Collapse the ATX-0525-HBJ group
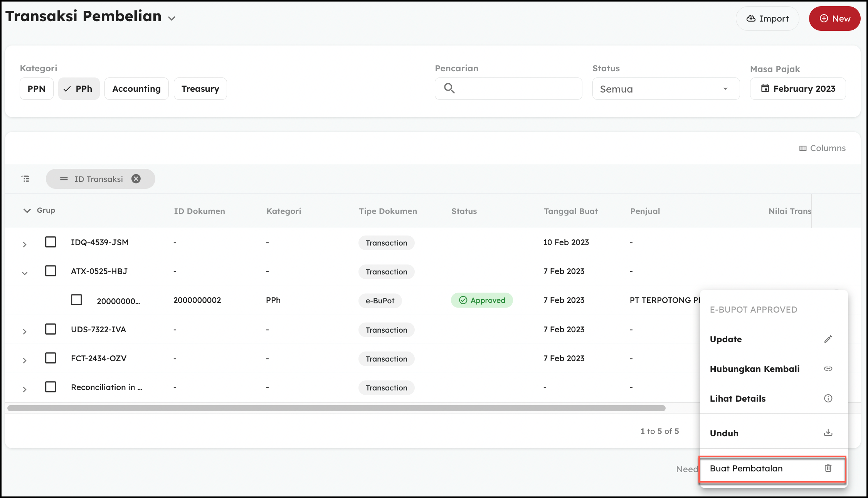Image resolution: width=868 pixels, height=498 pixels. coord(25,273)
